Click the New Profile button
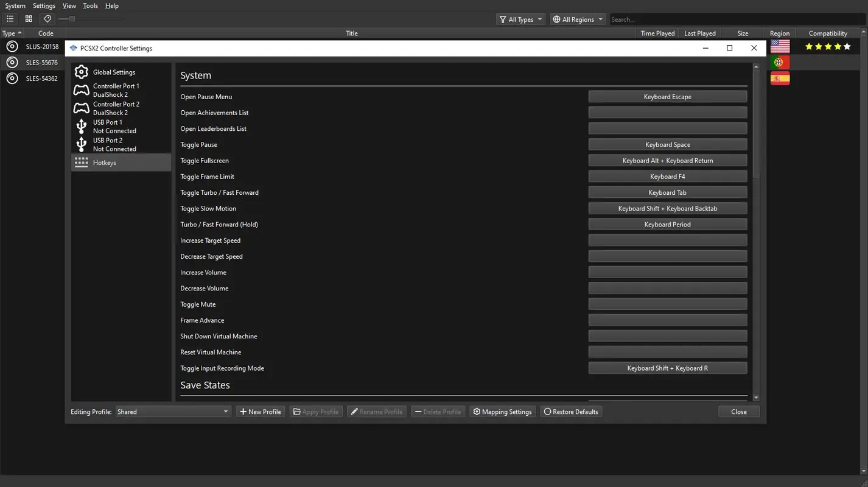The width and height of the screenshot is (868, 487). tap(260, 412)
